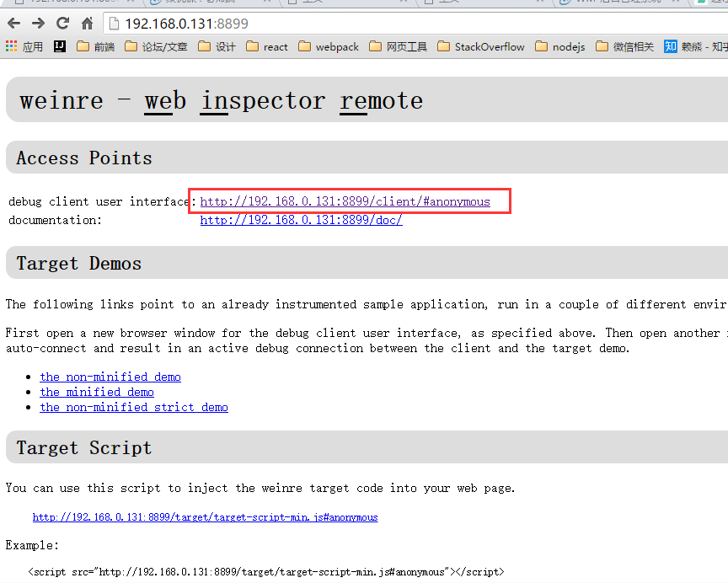Open the minified demo link
728x583 pixels.
click(97, 393)
